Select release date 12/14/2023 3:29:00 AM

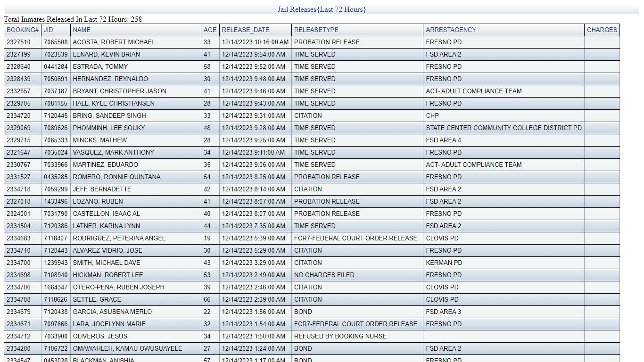254,263
